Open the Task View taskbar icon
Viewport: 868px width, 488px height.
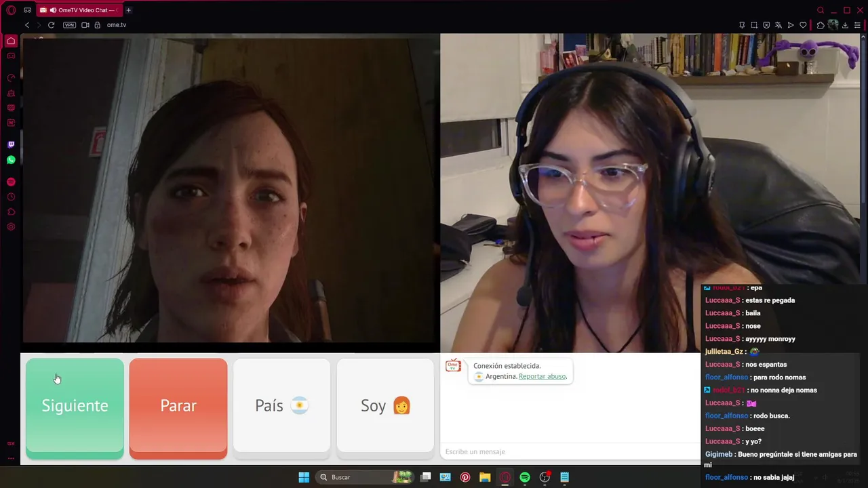click(x=426, y=477)
